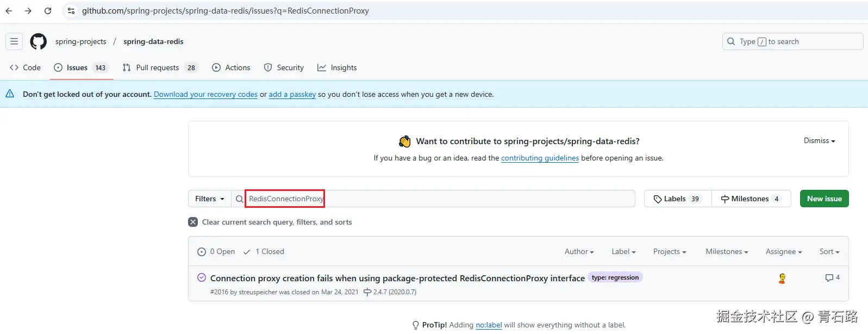Expand the Assignee filter dropdown
This screenshot has height=334, width=868.
pyautogui.click(x=784, y=251)
